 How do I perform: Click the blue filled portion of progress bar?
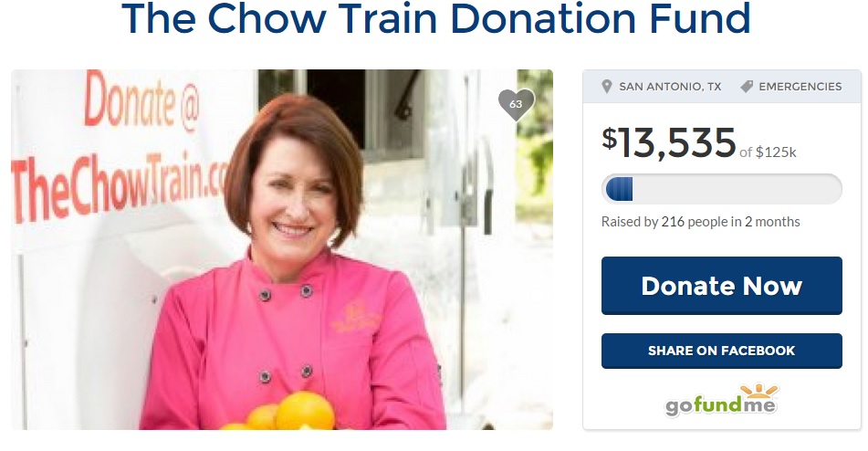point(620,189)
